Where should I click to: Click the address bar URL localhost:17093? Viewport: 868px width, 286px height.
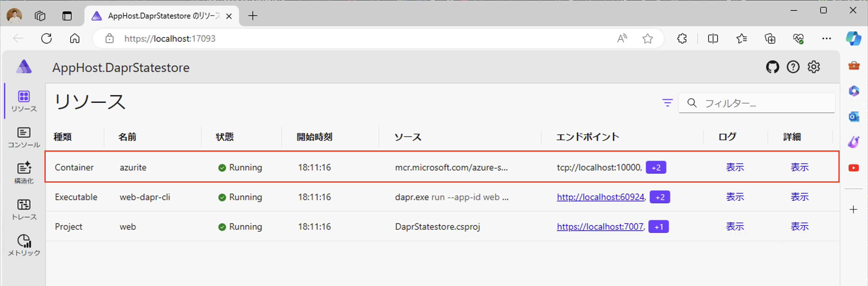tap(170, 38)
